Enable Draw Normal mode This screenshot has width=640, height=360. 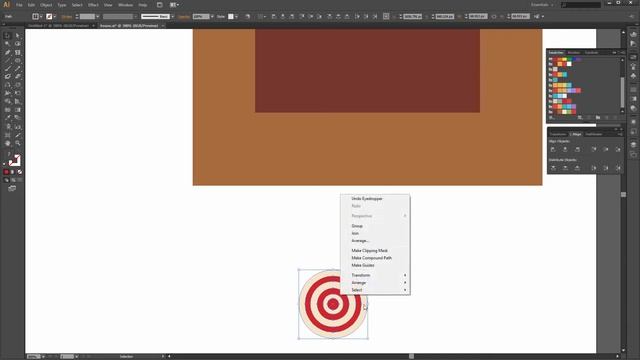[x=6, y=180]
